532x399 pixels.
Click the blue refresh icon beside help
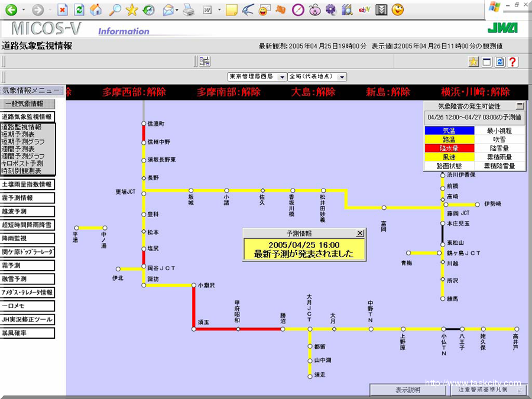(x=500, y=62)
